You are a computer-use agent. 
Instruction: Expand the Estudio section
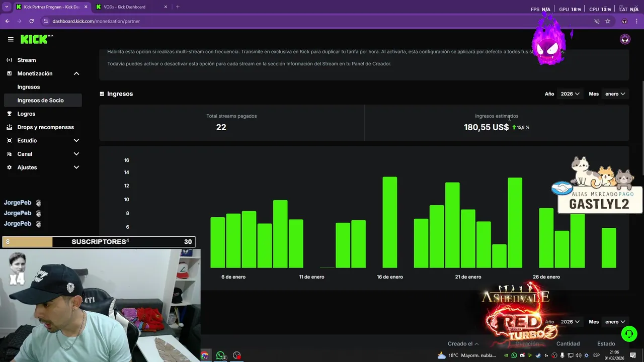click(x=76, y=141)
